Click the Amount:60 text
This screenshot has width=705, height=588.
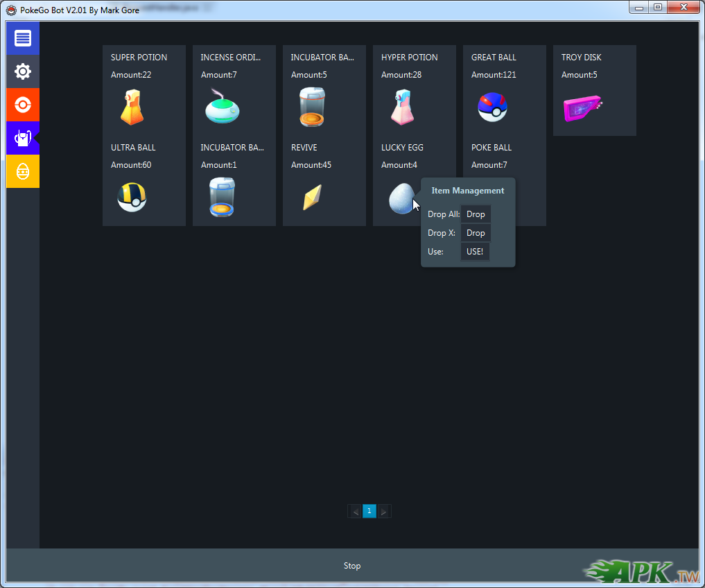(131, 165)
